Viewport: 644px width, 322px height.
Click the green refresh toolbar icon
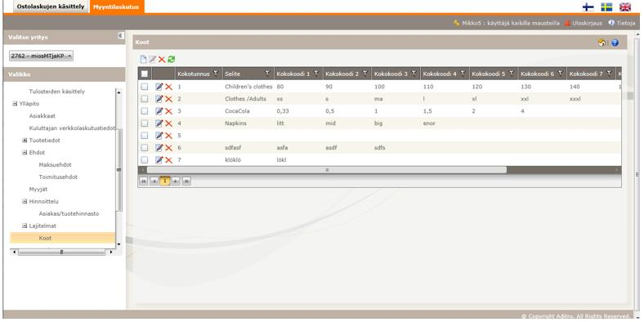coord(172,59)
